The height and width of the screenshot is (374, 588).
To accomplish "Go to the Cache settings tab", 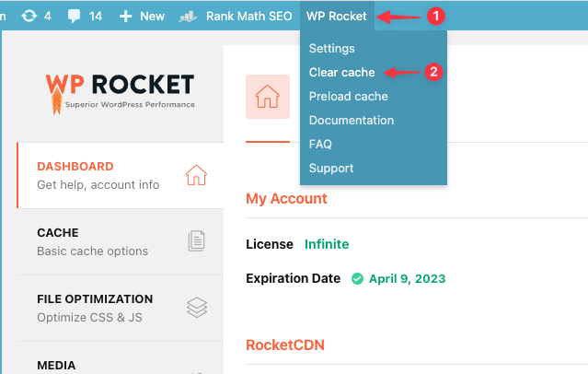I will [x=121, y=241].
